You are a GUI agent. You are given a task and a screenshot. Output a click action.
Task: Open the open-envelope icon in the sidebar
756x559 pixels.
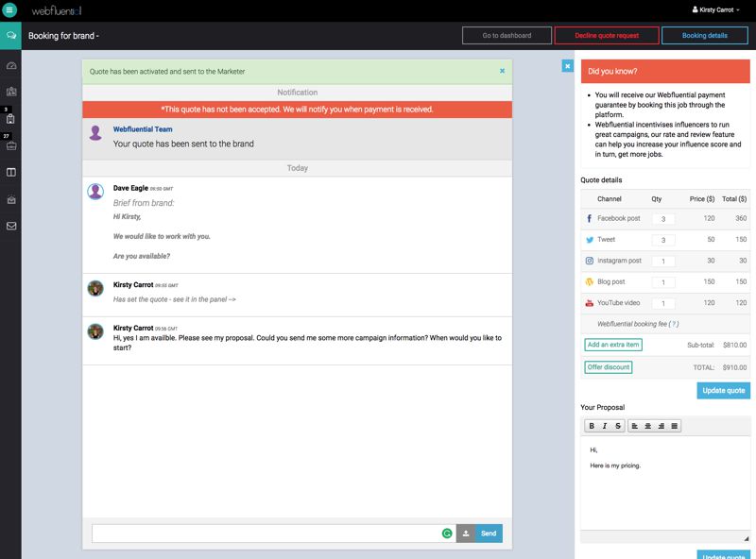click(11, 199)
